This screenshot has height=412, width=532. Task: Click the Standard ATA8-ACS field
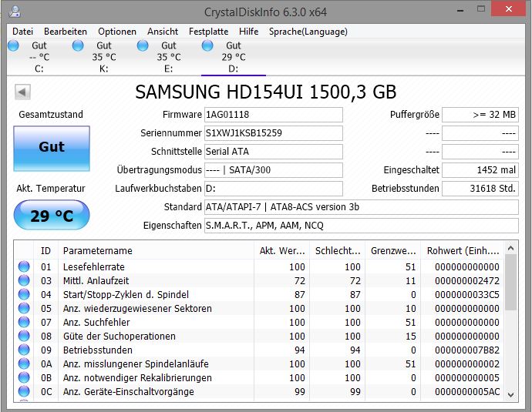click(362, 207)
